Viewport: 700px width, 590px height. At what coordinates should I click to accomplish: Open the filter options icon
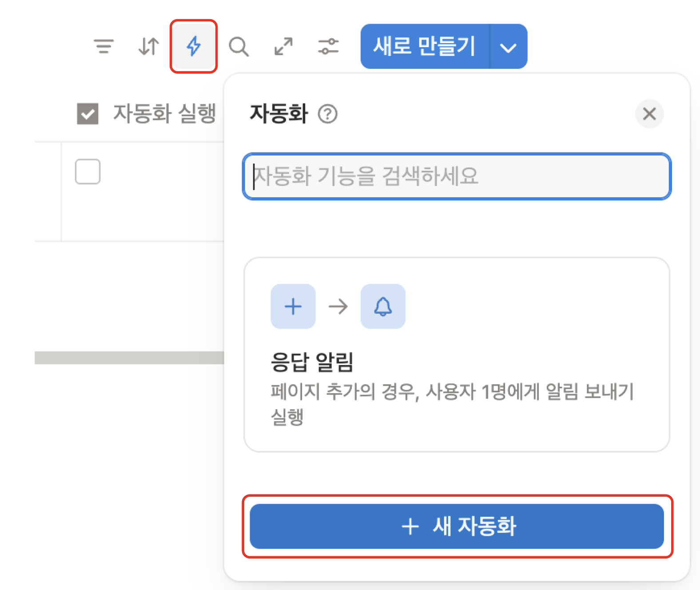(x=104, y=46)
